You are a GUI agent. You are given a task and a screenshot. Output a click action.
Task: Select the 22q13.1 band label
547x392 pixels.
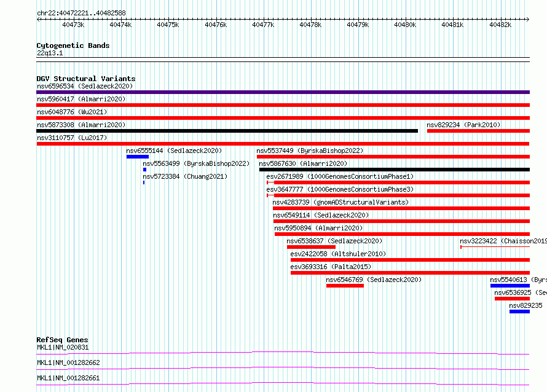point(50,53)
